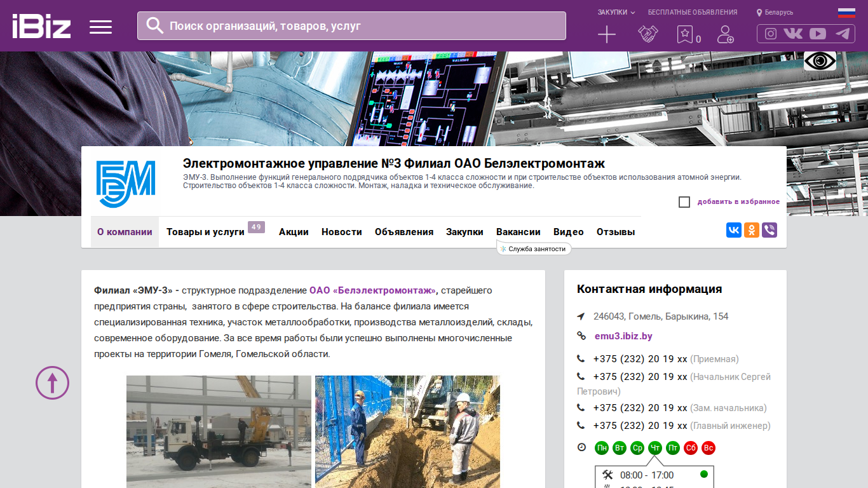
Task: Switch to the Видео tab
Action: tap(569, 232)
